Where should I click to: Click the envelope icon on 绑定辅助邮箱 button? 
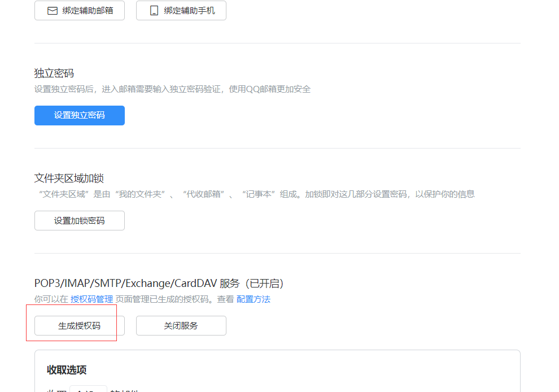coord(53,10)
